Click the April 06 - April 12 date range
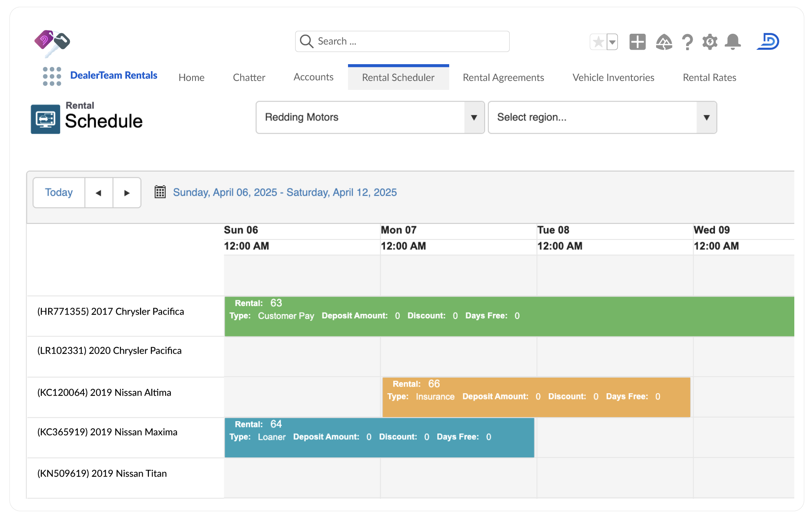The height and width of the screenshot is (515, 812). point(285,192)
